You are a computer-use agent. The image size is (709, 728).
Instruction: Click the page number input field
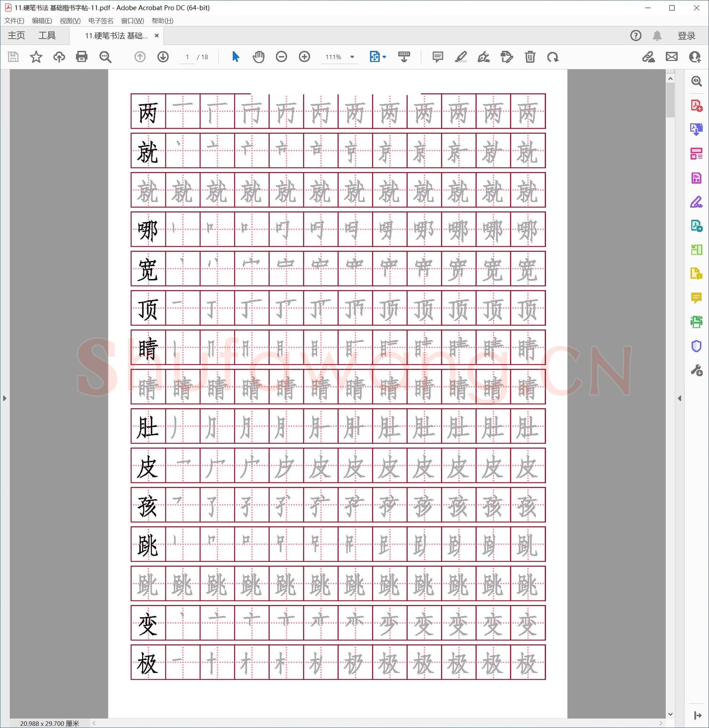[x=187, y=57]
